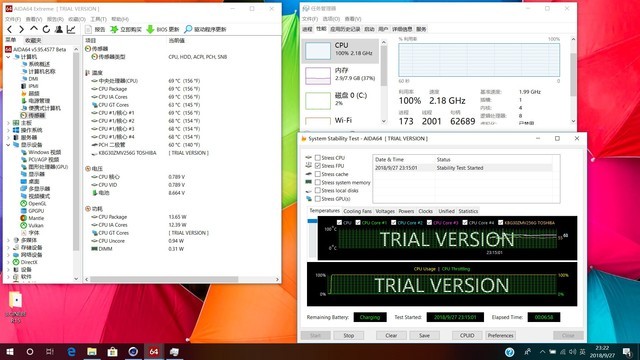The height and width of the screenshot is (360, 640).
Task: Open 电源管理 power management item
Action: click(x=36, y=101)
